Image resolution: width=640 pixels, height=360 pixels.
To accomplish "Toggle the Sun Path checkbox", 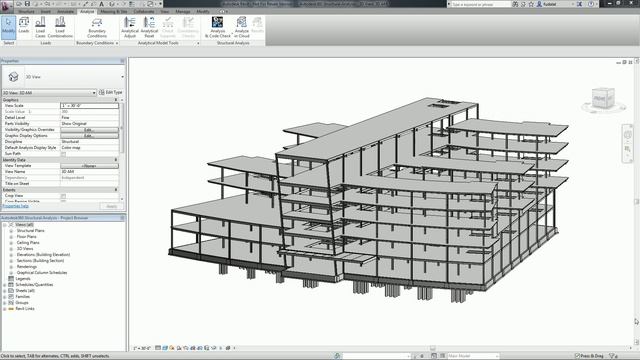I will click(x=63, y=154).
